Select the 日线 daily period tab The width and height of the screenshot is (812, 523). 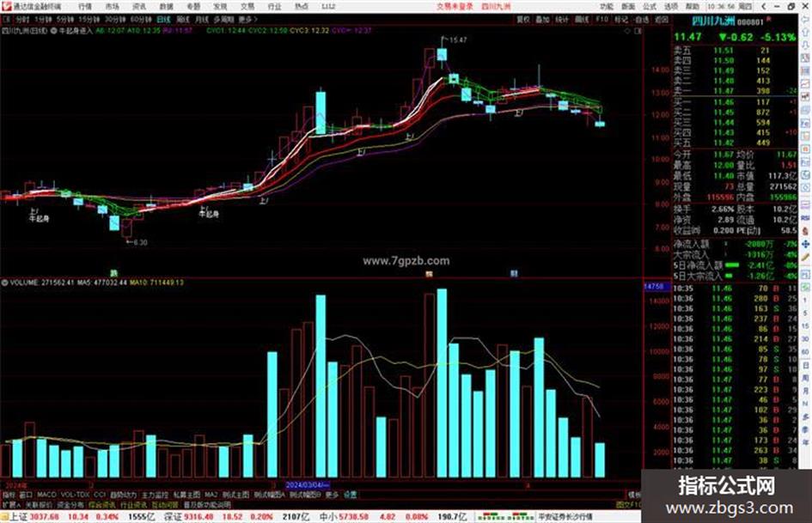coord(163,20)
